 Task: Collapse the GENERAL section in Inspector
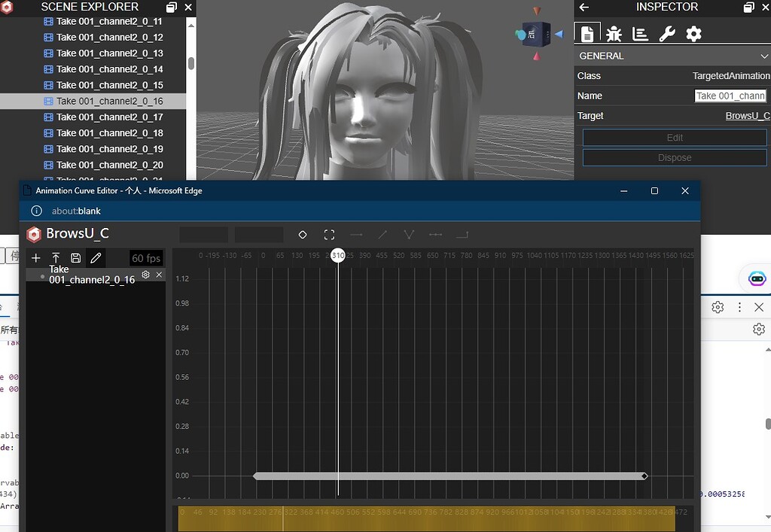click(765, 56)
